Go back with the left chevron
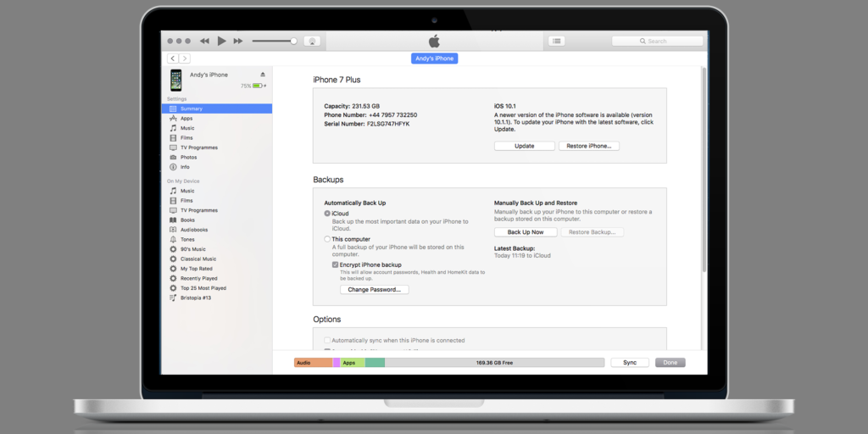Image resolution: width=868 pixels, height=434 pixels. coord(173,58)
